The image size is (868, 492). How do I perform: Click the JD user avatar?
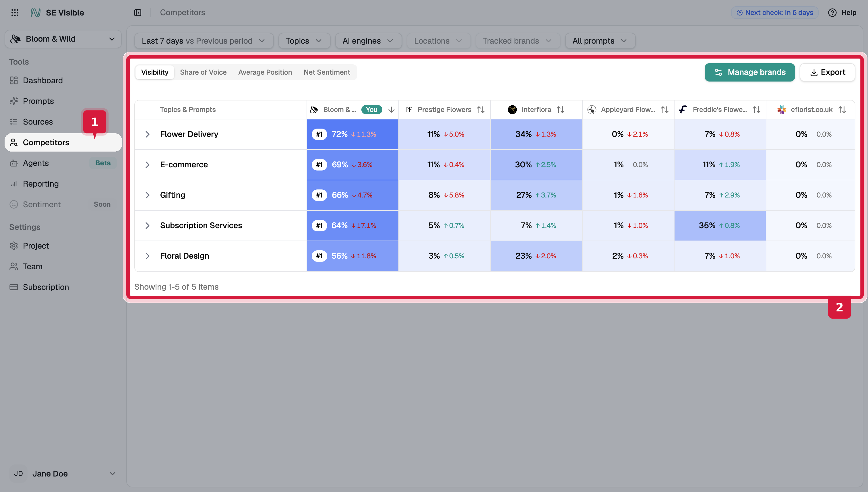(x=18, y=473)
